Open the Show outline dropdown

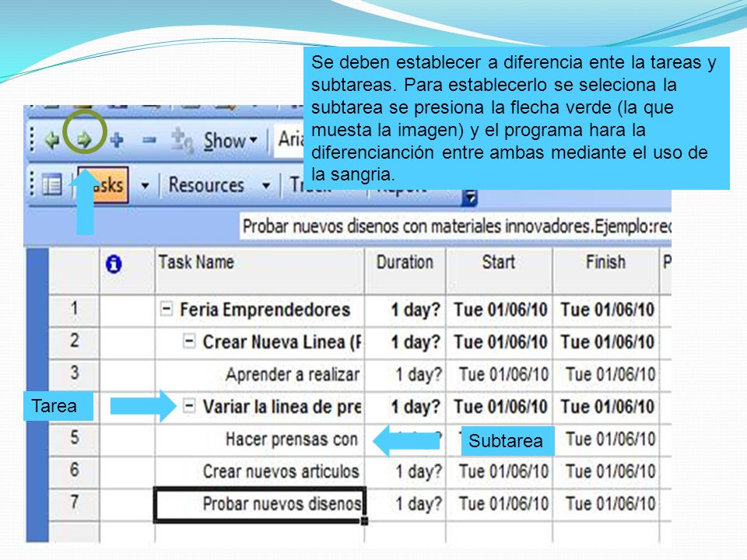(x=230, y=141)
